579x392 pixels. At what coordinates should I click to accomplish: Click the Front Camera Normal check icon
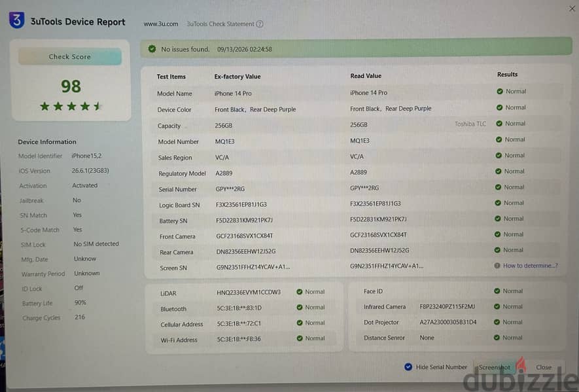click(x=497, y=234)
